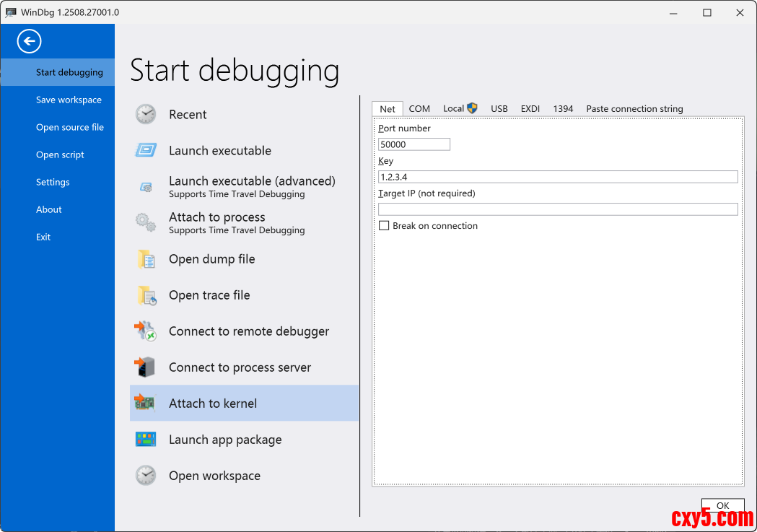Image resolution: width=757 pixels, height=532 pixels.
Task: Click the Open workspace clock icon
Action: click(146, 476)
